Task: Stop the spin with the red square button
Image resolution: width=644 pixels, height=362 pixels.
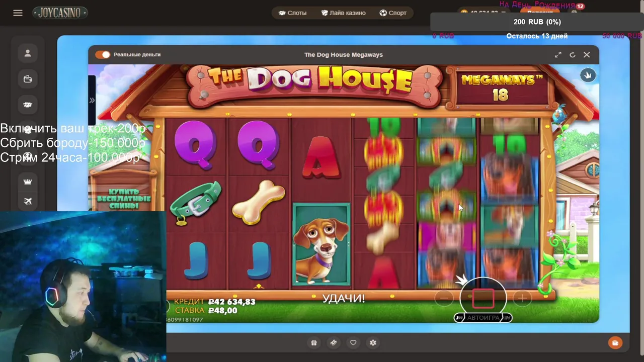Action: [483, 298]
